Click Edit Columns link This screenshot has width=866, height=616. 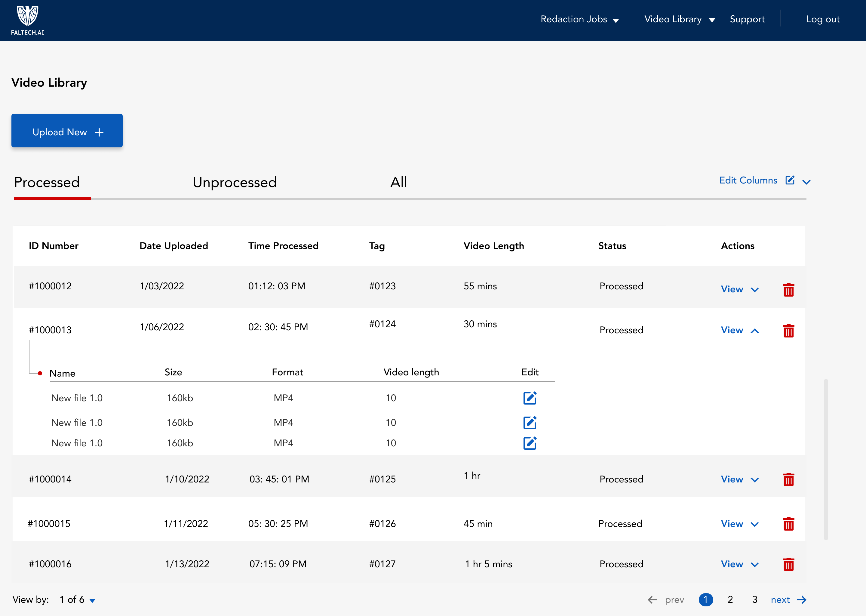tap(748, 180)
